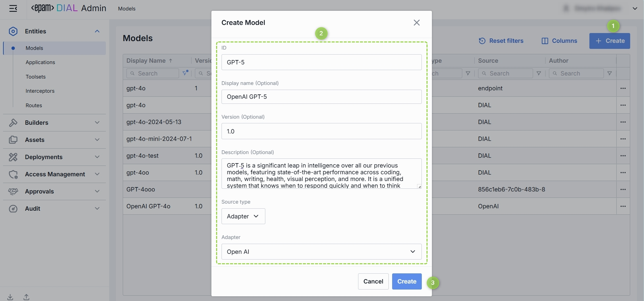
Task: Open row actions for OpenAI GPT-4o
Action: 623,206
